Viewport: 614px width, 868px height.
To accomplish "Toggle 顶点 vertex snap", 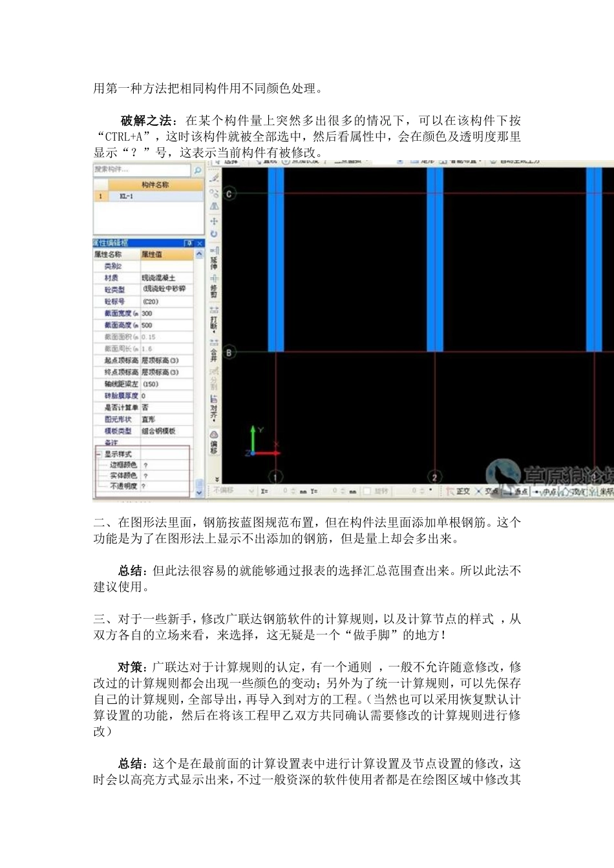I will [573, 491].
